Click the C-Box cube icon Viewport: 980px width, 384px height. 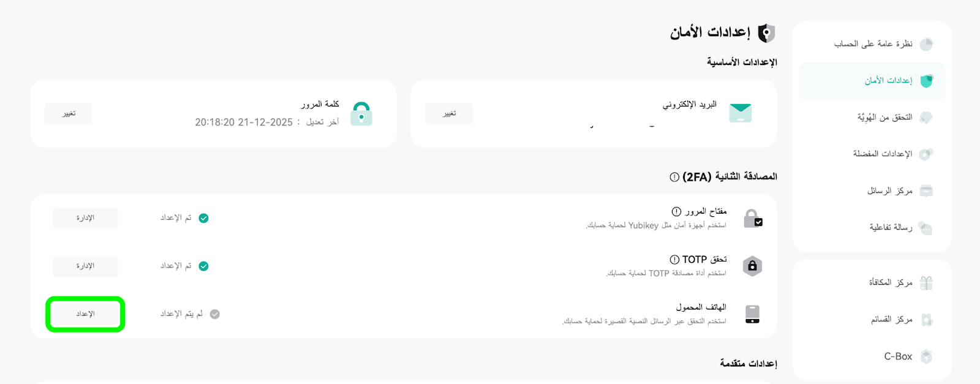click(x=926, y=356)
